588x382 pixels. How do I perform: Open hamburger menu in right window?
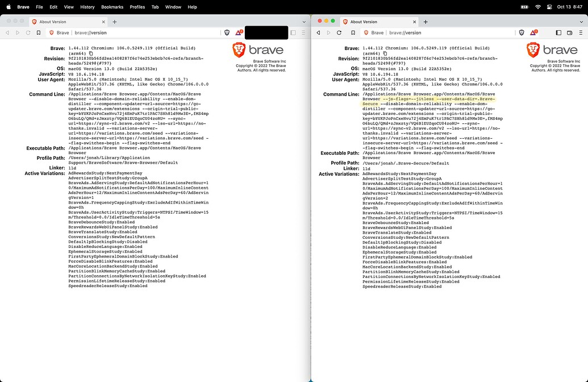pos(581,32)
